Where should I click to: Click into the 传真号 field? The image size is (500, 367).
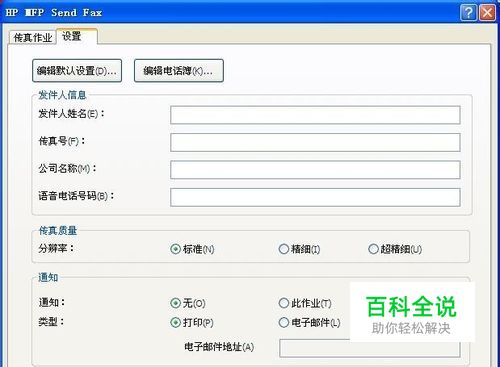(x=315, y=142)
